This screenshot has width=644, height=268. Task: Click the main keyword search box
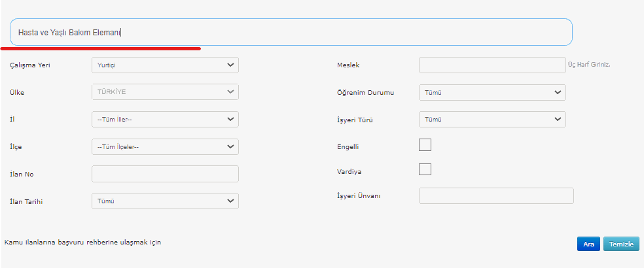click(x=291, y=32)
